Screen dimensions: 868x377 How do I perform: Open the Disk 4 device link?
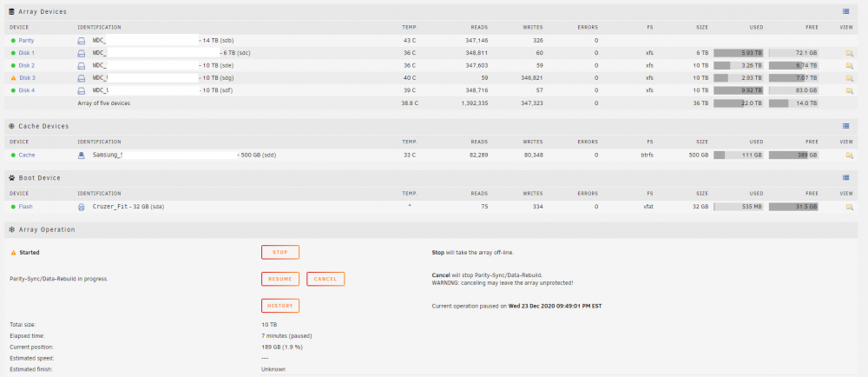pos(27,90)
